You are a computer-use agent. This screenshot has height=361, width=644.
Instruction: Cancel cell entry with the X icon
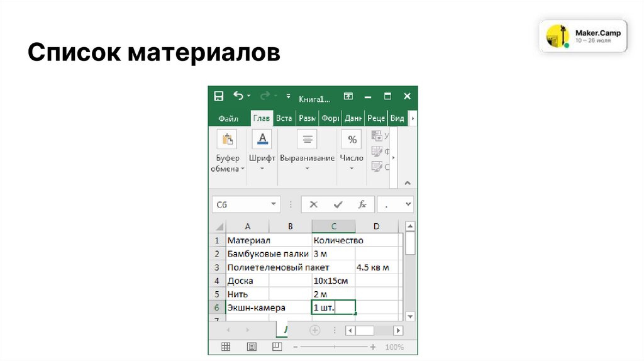(x=313, y=204)
